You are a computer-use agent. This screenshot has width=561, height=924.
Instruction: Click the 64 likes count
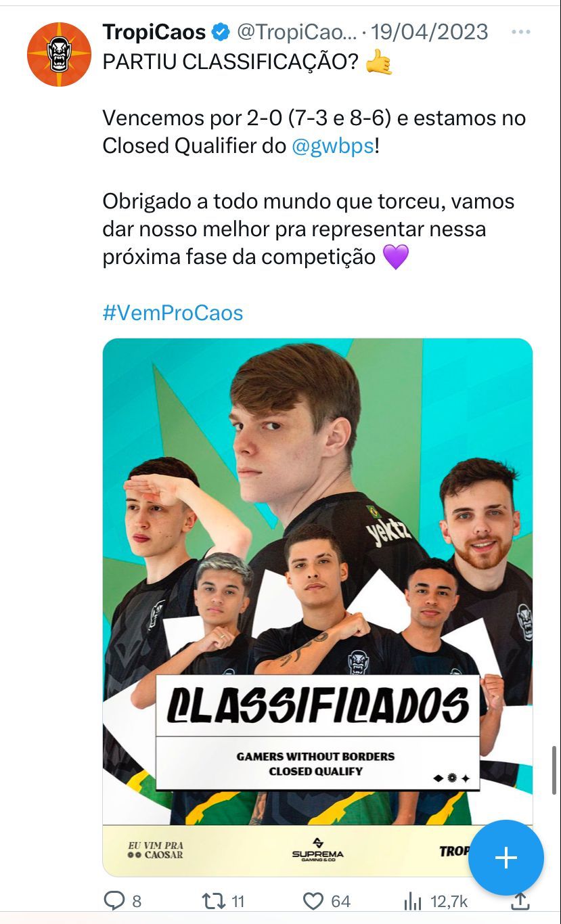(341, 902)
